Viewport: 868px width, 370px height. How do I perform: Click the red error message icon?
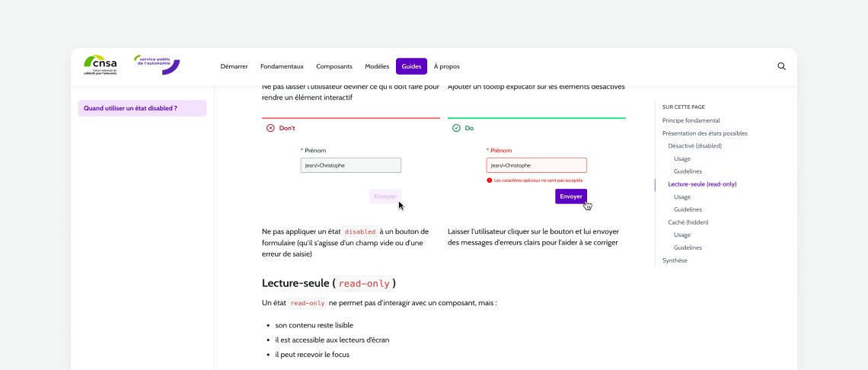[x=490, y=180]
